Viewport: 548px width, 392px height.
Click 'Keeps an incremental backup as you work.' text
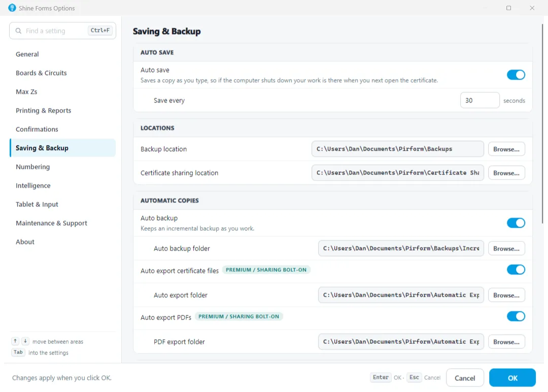[197, 229]
